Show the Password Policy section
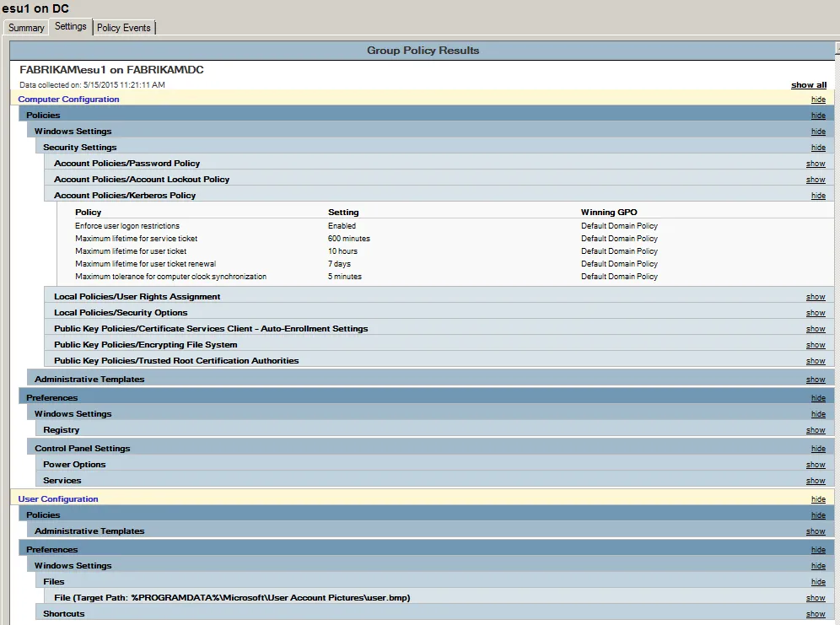The width and height of the screenshot is (840, 625). 816,164
